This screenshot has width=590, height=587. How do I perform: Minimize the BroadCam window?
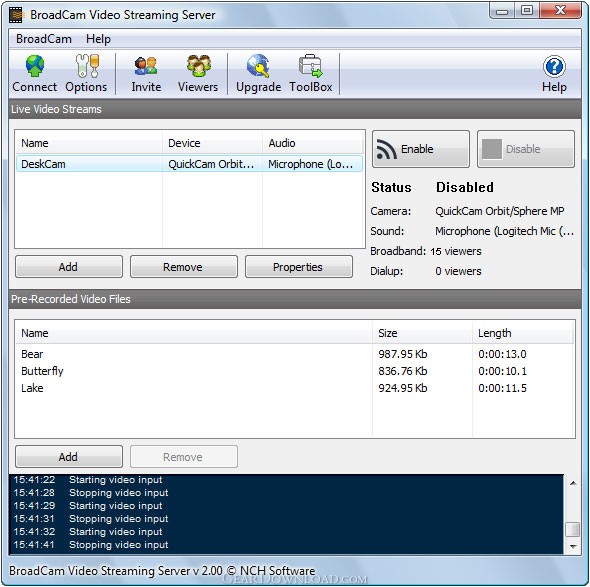[502, 11]
